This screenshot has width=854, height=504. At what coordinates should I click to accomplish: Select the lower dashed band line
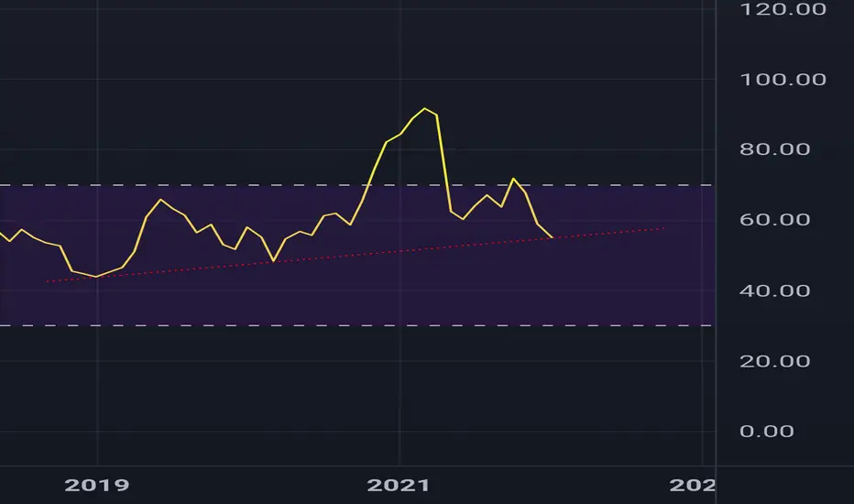click(x=356, y=325)
